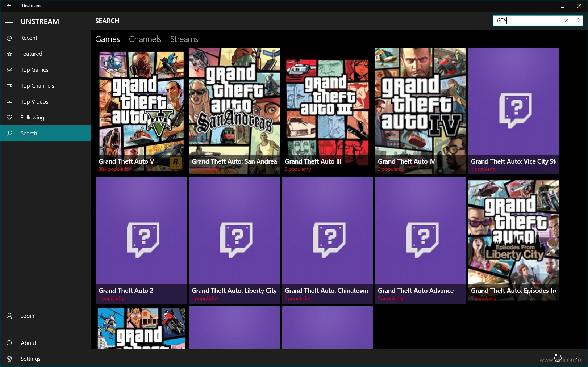Open the Grand Theft Auto V tile

point(141,111)
